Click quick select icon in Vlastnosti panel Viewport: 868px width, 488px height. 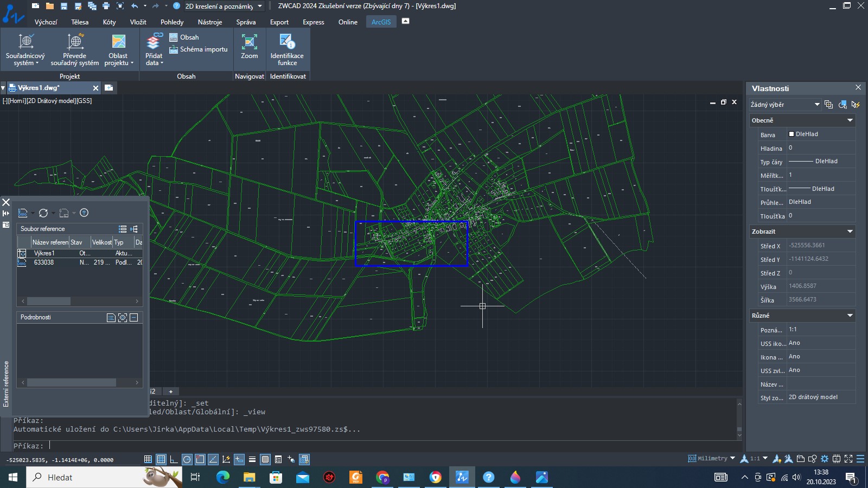[856, 105]
